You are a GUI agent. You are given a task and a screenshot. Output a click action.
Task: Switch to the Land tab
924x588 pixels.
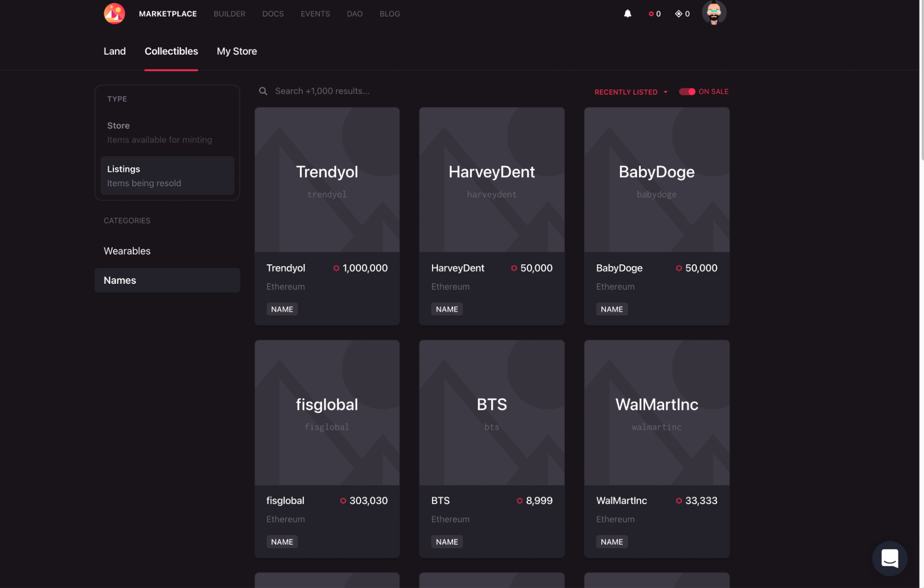(x=115, y=51)
